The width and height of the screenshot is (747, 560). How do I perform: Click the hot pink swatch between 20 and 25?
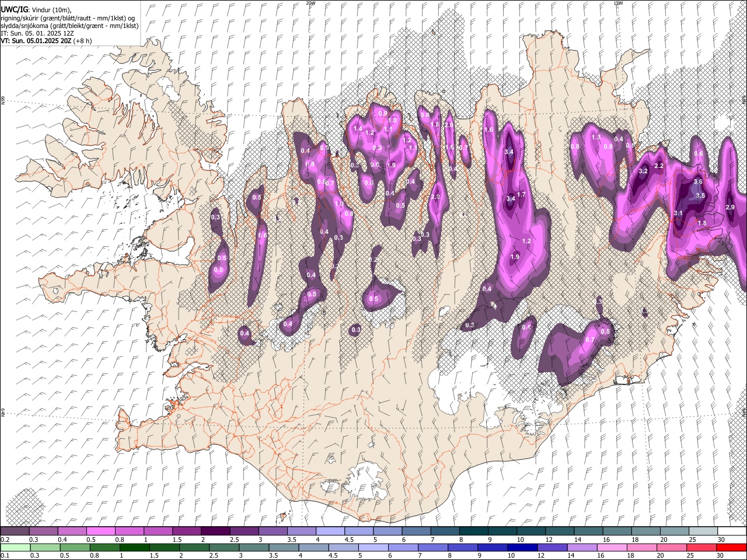[x=673, y=548]
